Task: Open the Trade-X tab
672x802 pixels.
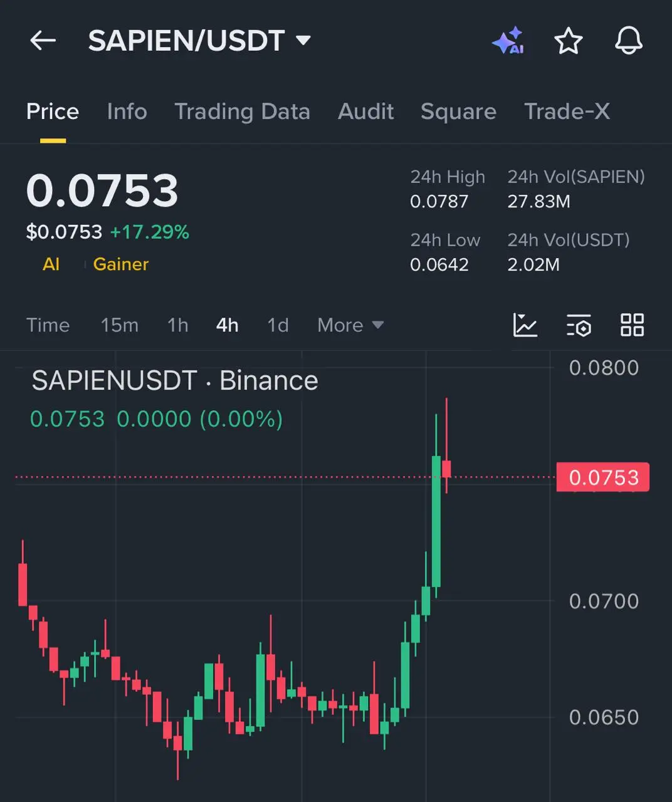Action: pyautogui.click(x=567, y=112)
